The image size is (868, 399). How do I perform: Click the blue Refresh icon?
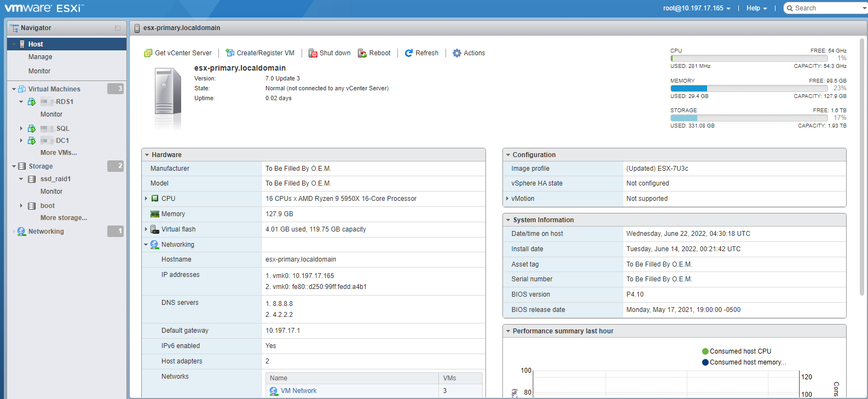coord(409,53)
